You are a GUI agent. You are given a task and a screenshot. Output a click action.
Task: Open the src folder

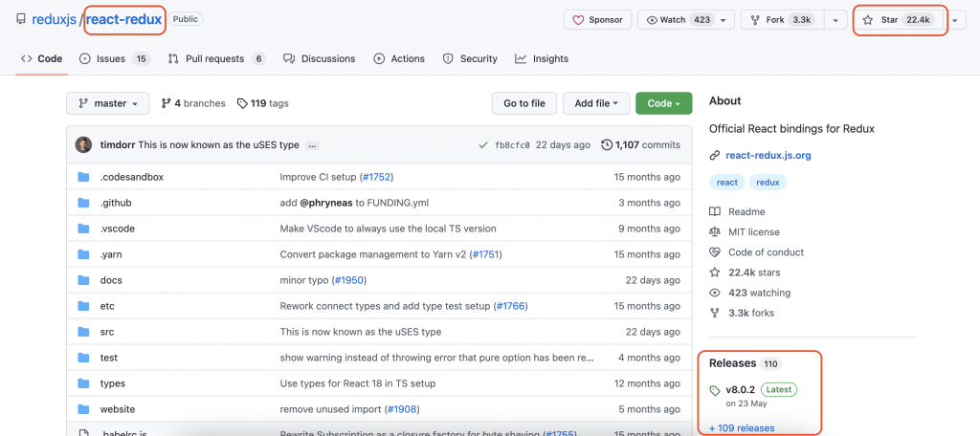point(107,332)
